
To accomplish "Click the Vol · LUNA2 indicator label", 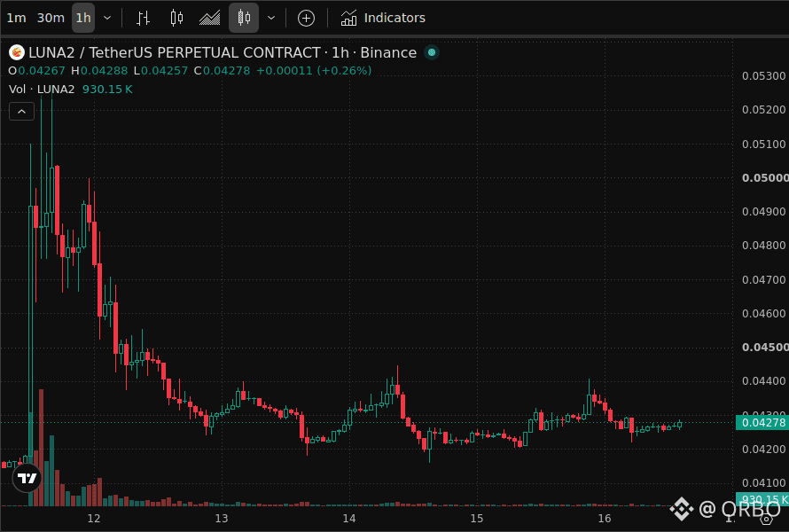I will pyautogui.click(x=42, y=90).
